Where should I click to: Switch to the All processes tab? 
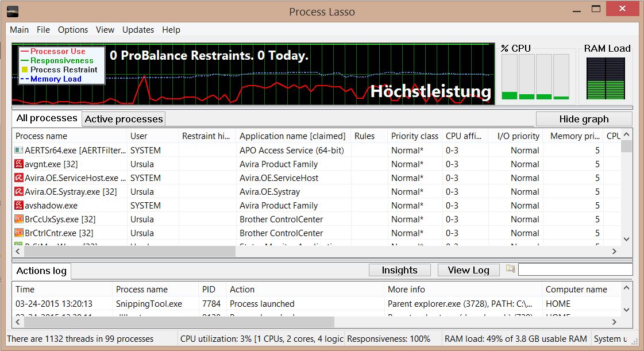point(47,118)
